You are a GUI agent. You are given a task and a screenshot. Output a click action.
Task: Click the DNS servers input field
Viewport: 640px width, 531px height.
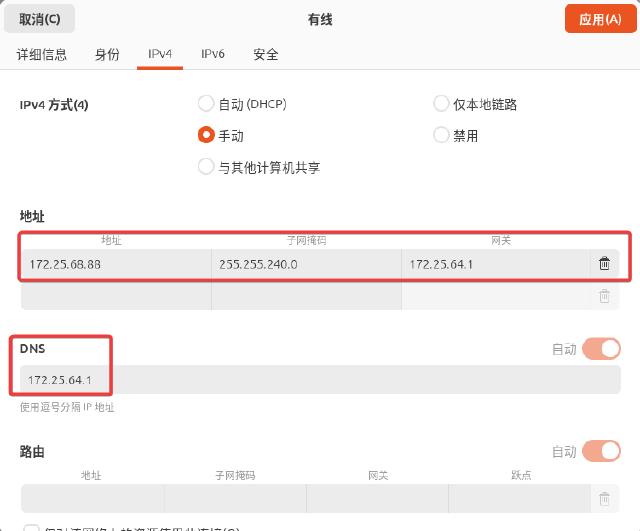tap(320, 380)
